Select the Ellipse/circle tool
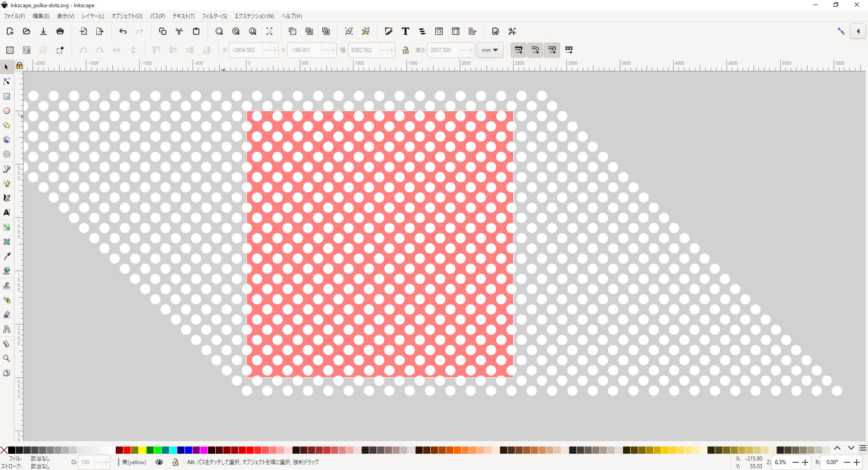This screenshot has width=868, height=470. click(x=7, y=111)
